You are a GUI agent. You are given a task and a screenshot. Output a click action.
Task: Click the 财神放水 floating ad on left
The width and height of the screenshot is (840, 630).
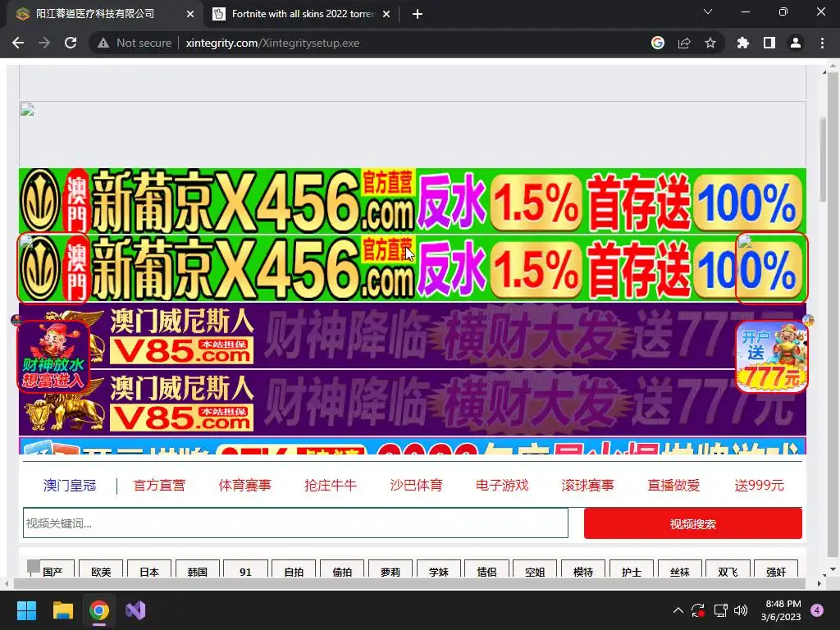tap(52, 356)
